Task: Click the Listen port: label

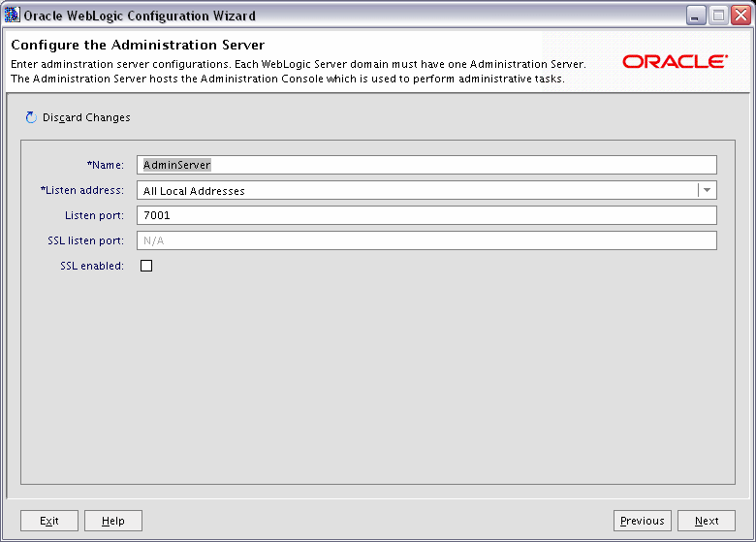Action: pos(95,215)
